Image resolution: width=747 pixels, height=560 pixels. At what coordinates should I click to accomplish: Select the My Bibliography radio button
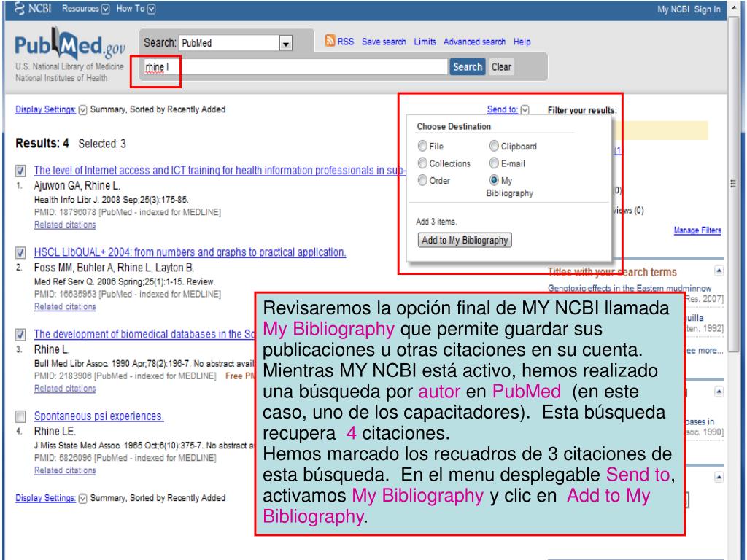[494, 180]
